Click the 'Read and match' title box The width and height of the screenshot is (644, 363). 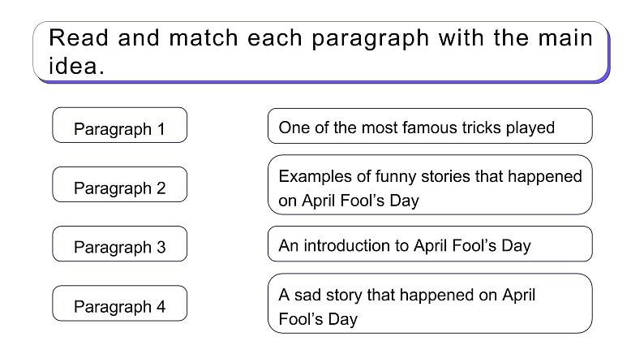(320, 52)
